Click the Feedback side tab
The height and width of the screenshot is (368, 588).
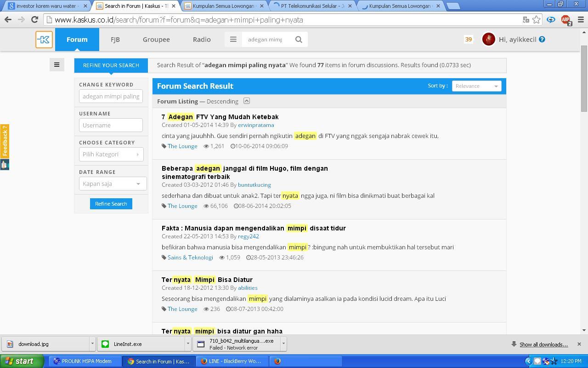point(5,141)
